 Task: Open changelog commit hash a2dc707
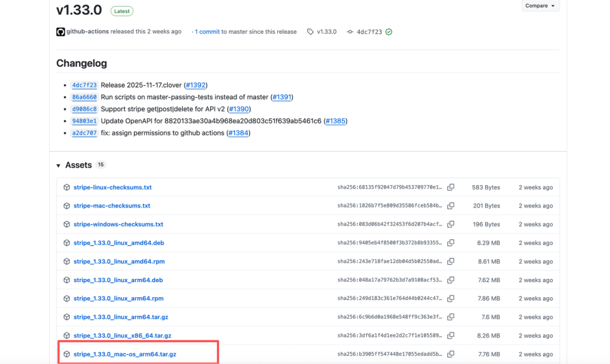point(84,133)
